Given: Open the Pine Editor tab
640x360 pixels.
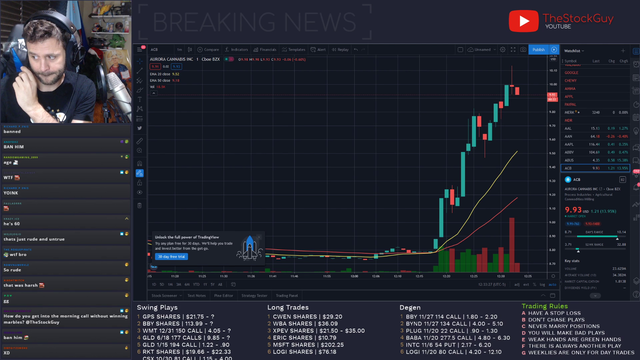Looking at the screenshot, I should pyautogui.click(x=224, y=296).
